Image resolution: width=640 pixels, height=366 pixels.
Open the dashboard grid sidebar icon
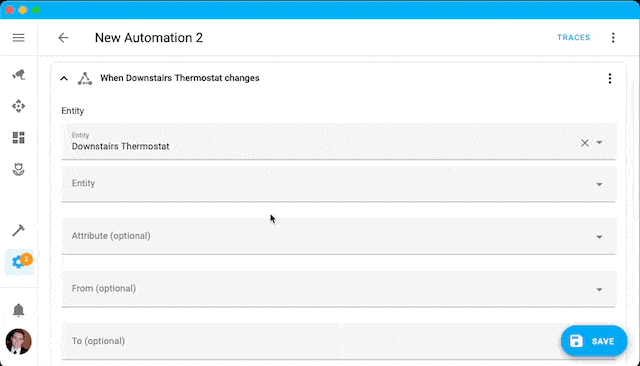[18, 138]
